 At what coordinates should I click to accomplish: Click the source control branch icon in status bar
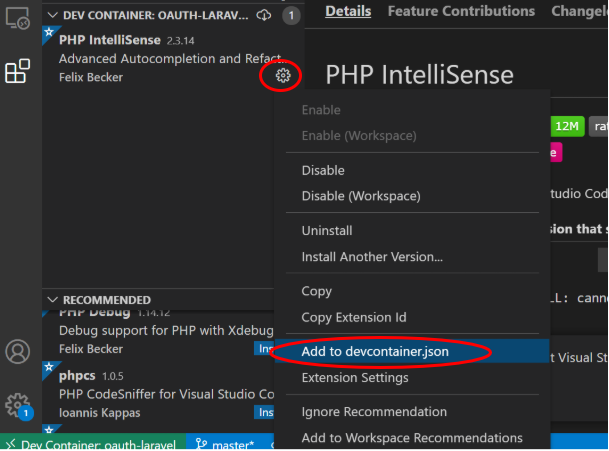coord(201,444)
